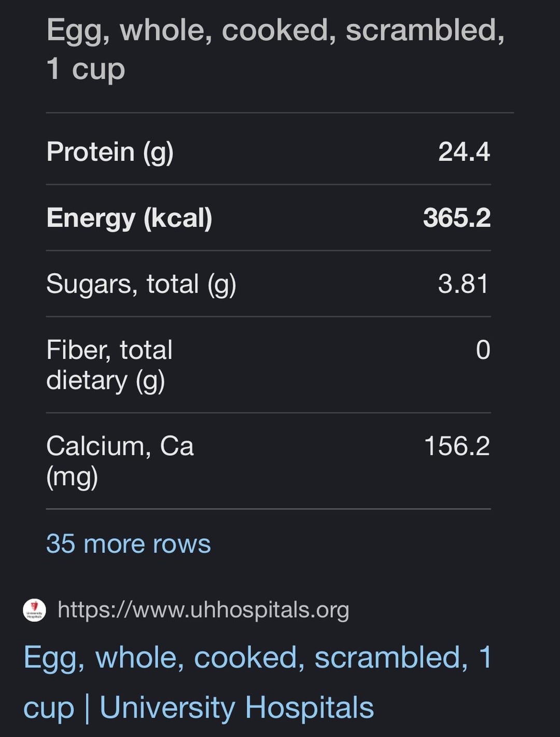The image size is (560, 737).
Task: Click "University Hospitals" in the result title
Action: pyautogui.click(x=236, y=707)
